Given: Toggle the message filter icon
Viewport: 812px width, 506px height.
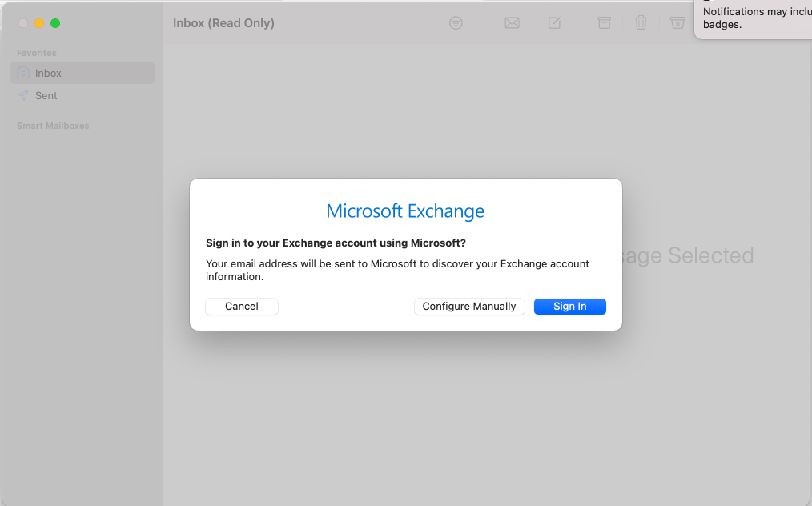Looking at the screenshot, I should 456,22.
